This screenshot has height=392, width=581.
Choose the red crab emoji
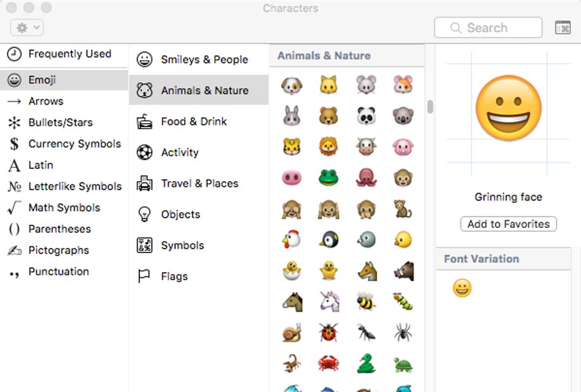(x=328, y=363)
